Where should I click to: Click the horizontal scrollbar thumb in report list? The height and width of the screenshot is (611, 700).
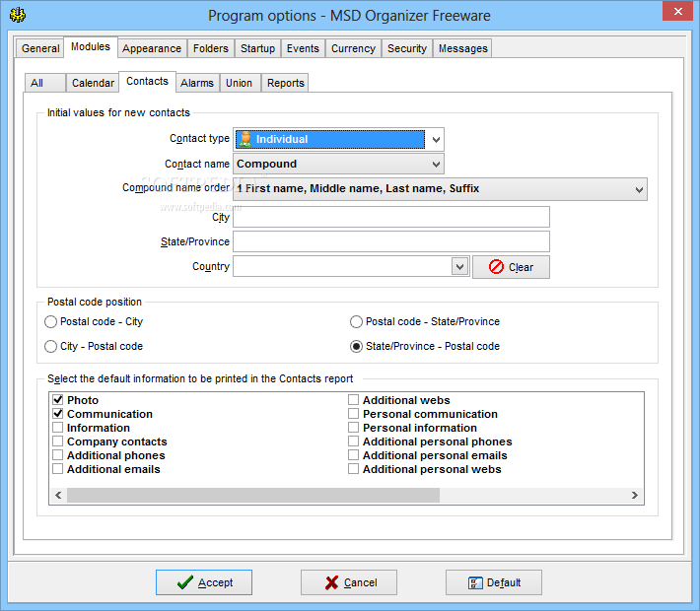tap(253, 495)
